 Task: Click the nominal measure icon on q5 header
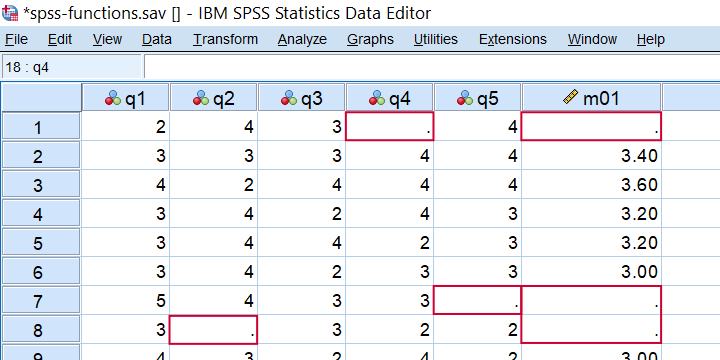click(465, 98)
